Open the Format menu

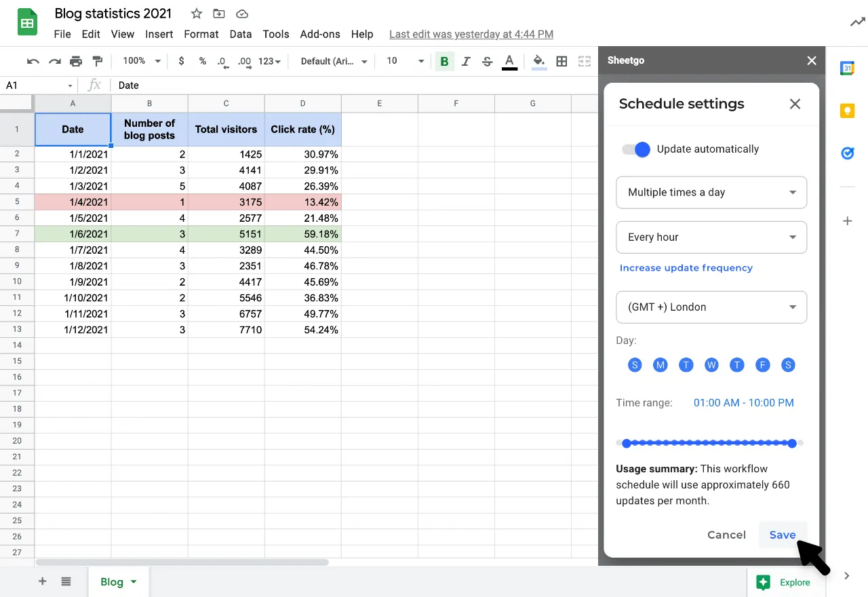tap(201, 34)
